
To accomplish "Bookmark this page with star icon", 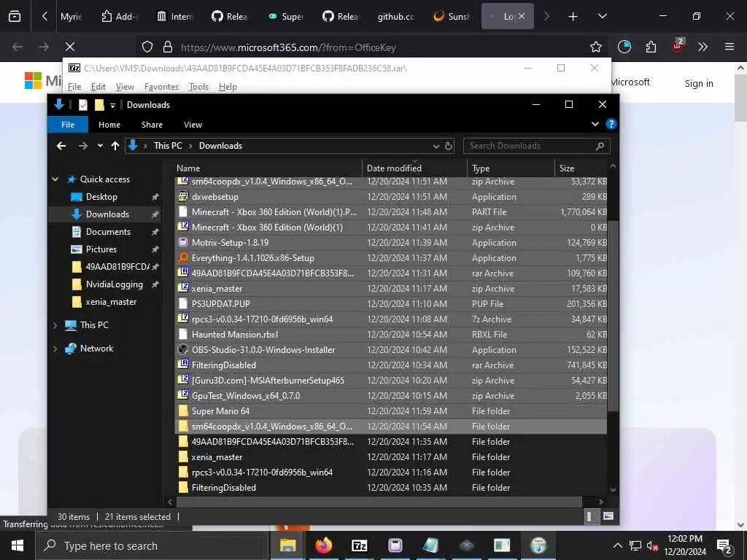I will tap(595, 47).
